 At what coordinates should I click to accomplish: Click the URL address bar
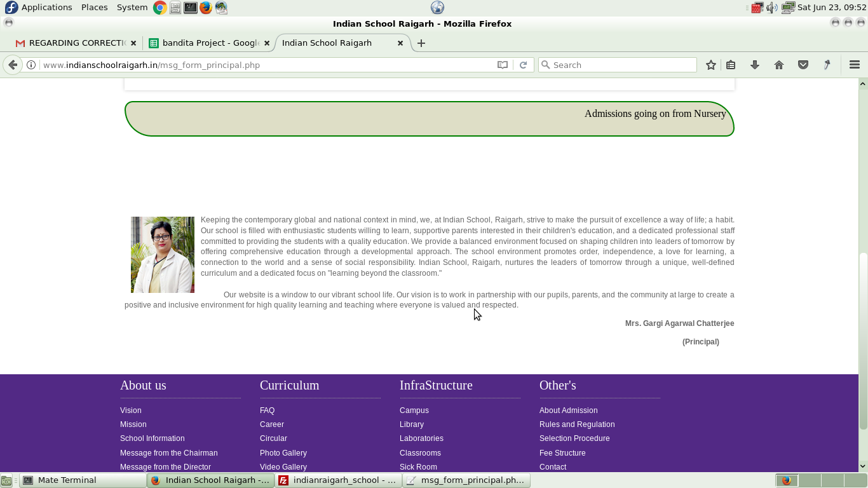click(x=267, y=65)
